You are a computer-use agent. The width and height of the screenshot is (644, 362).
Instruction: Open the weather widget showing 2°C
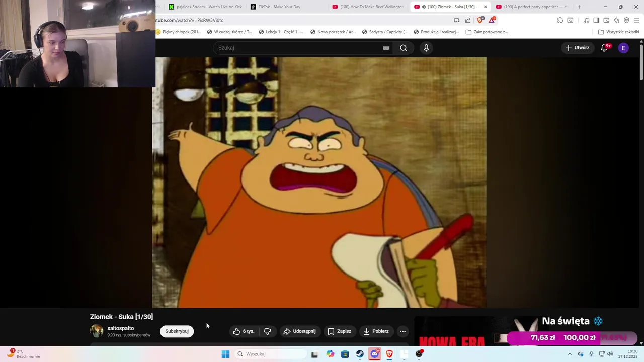click(24, 354)
